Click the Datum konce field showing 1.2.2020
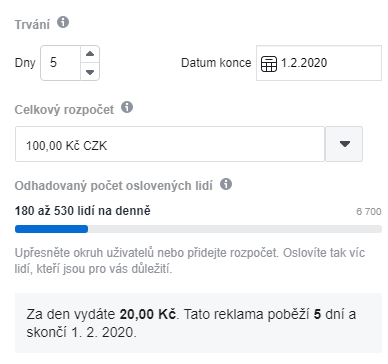The width and height of the screenshot is (388, 364). [319, 63]
